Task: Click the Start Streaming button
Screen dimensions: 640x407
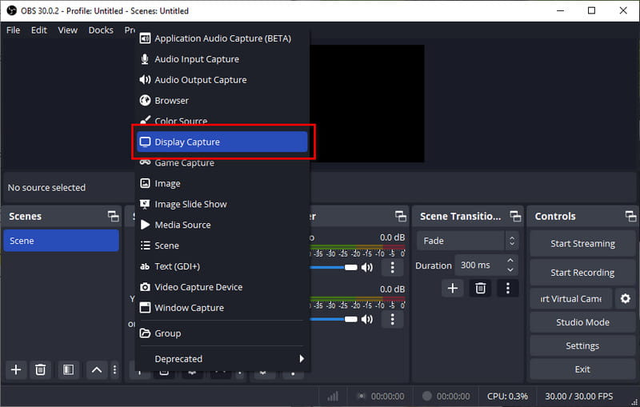Action: (x=582, y=244)
